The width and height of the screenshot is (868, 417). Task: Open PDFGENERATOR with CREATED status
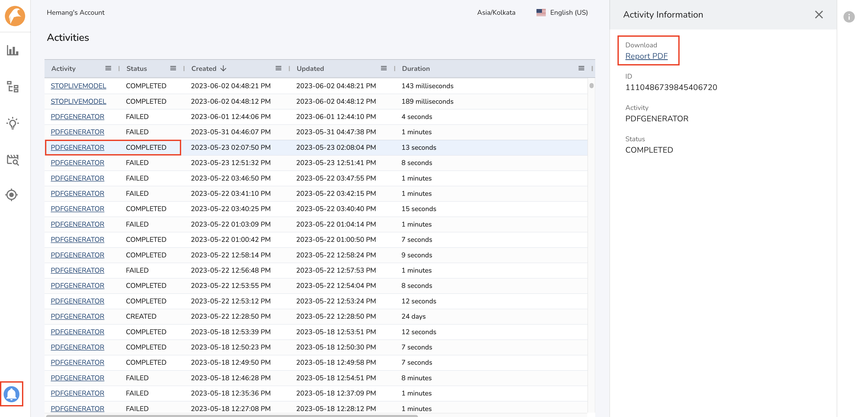coord(77,316)
